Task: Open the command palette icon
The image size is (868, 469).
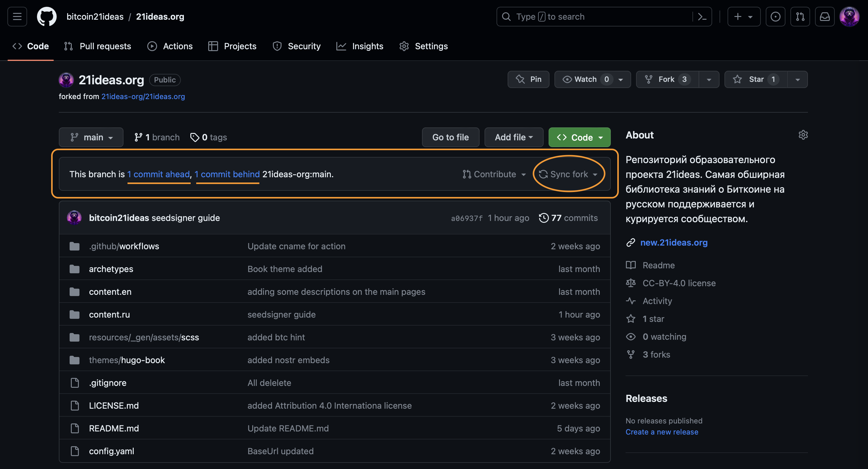Action: tap(702, 17)
